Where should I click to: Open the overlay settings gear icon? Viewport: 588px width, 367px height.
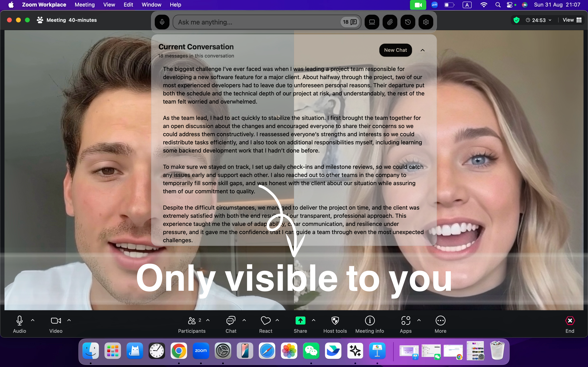pos(426,22)
